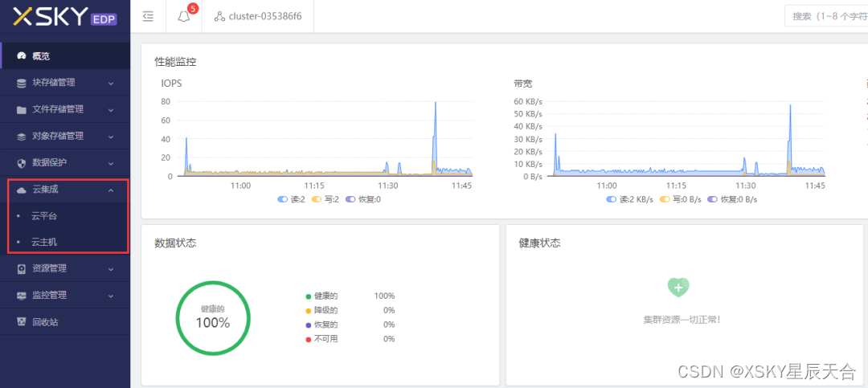Screen dimensions: 868x388
Task: Click the file storage folder icon
Action: tap(22, 109)
